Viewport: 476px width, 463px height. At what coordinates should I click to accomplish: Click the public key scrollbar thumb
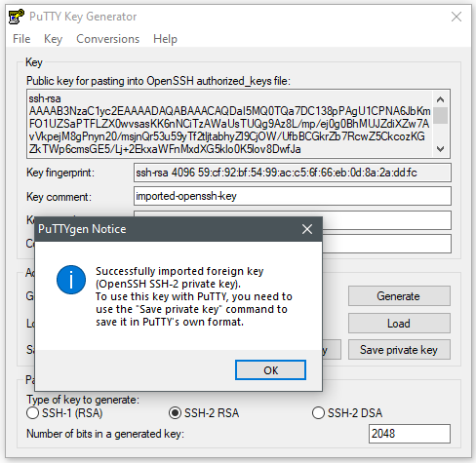(x=441, y=115)
